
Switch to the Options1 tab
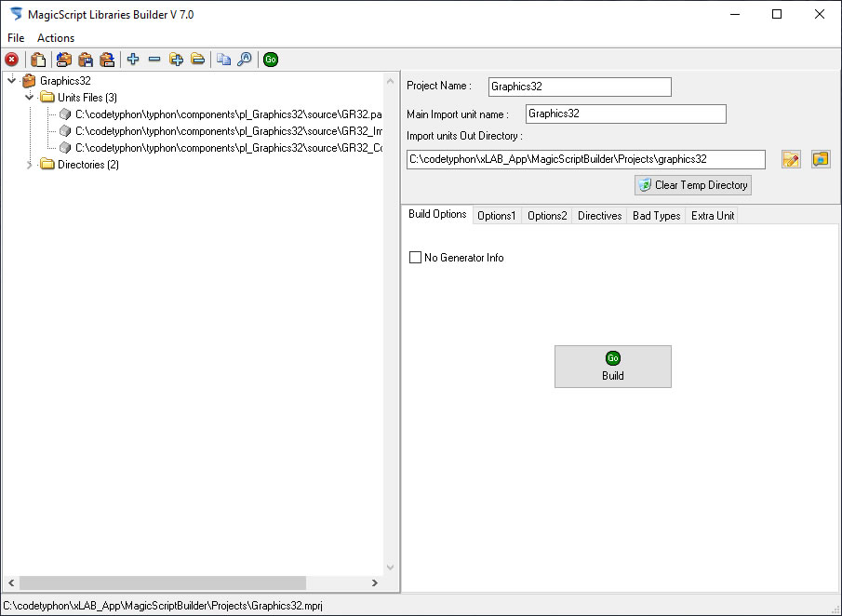tap(497, 216)
